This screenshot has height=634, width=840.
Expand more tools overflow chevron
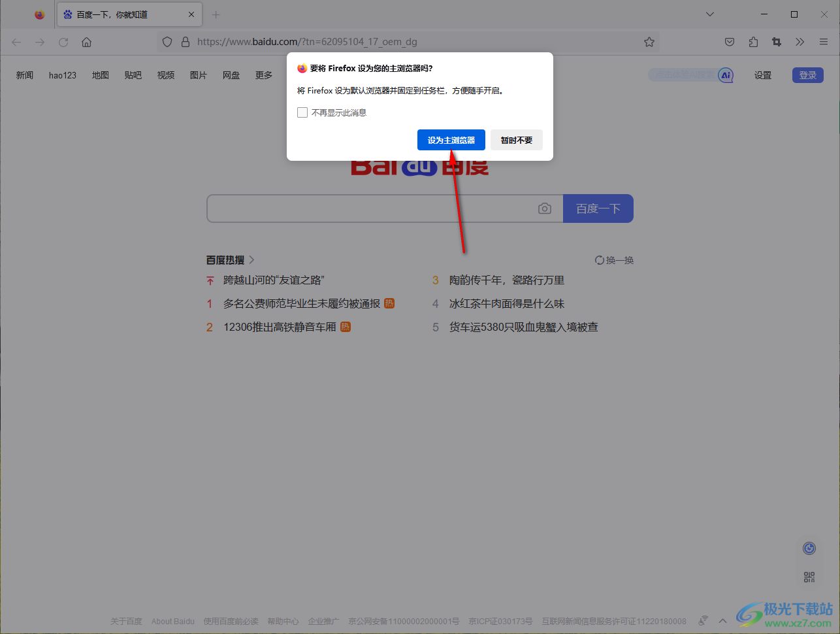(x=800, y=42)
